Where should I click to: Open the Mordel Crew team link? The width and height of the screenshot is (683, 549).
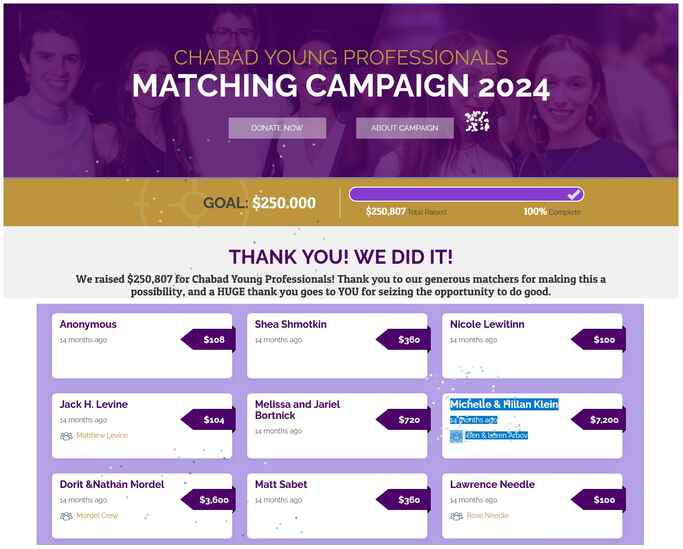(x=97, y=516)
